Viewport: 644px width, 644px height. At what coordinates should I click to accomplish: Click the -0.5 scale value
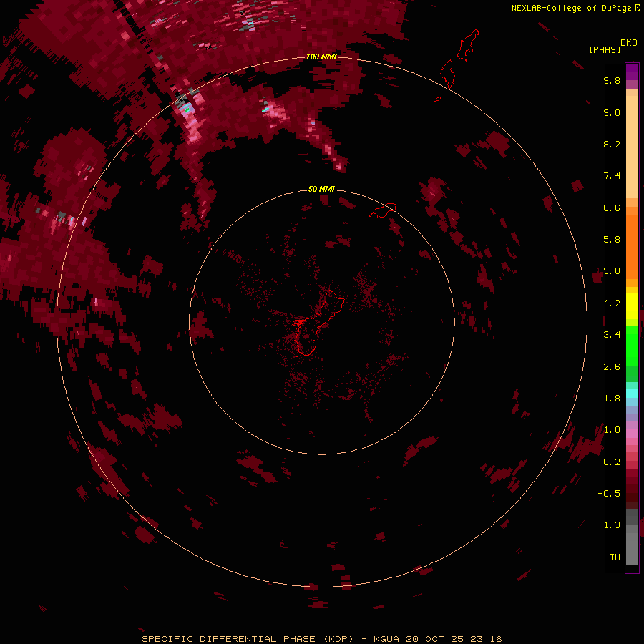609,494
